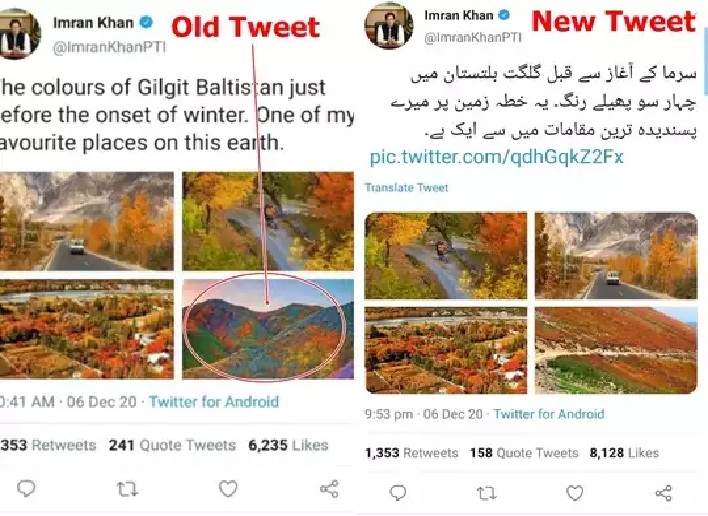Open the pic.twitter.com/qdhGqkZ2Fx link
The width and height of the screenshot is (708, 516).
496,157
